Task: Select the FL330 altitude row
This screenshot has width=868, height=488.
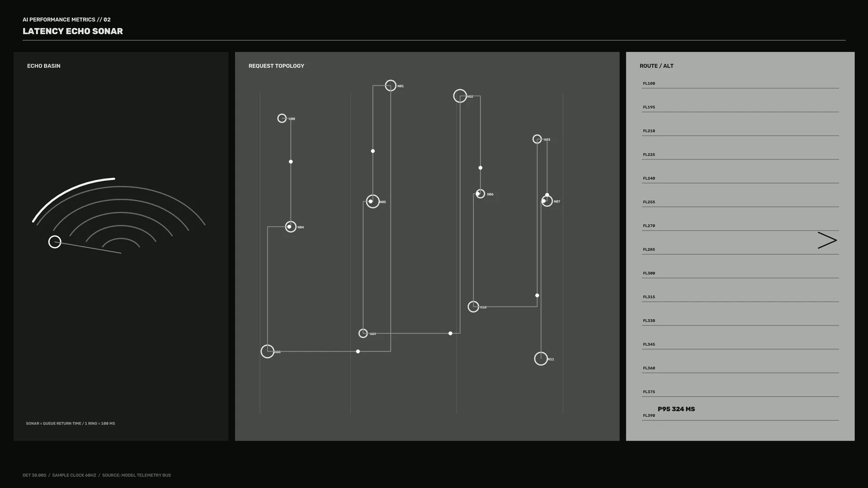Action: (x=740, y=322)
